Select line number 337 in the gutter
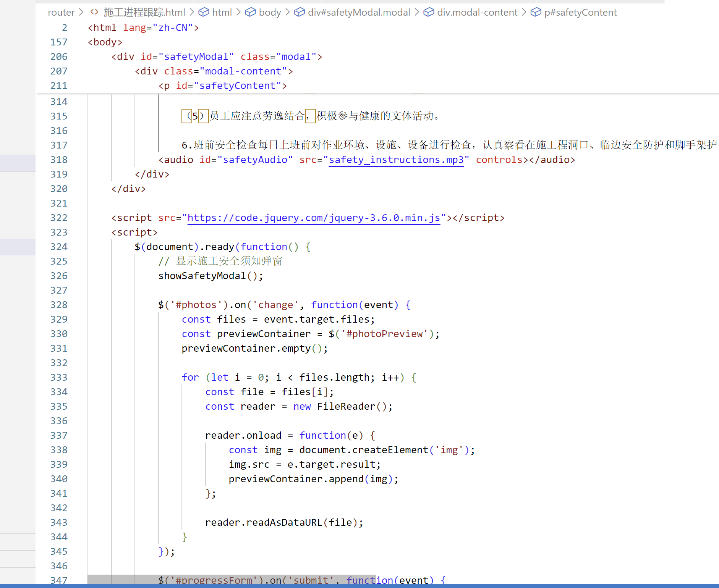 click(x=59, y=435)
